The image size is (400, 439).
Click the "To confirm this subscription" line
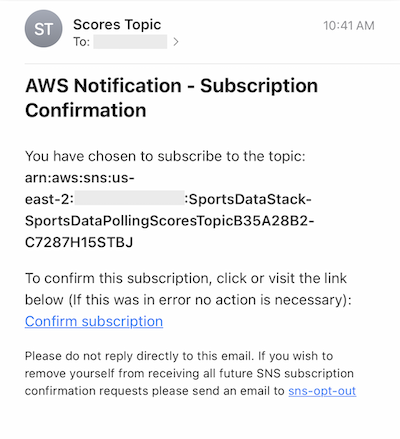(186, 278)
